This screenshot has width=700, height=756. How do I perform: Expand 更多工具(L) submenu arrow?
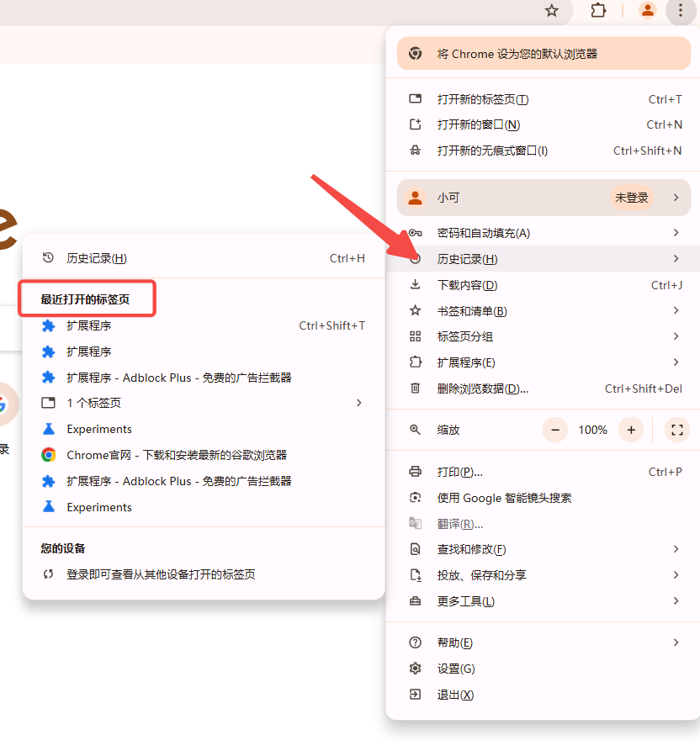click(x=676, y=601)
